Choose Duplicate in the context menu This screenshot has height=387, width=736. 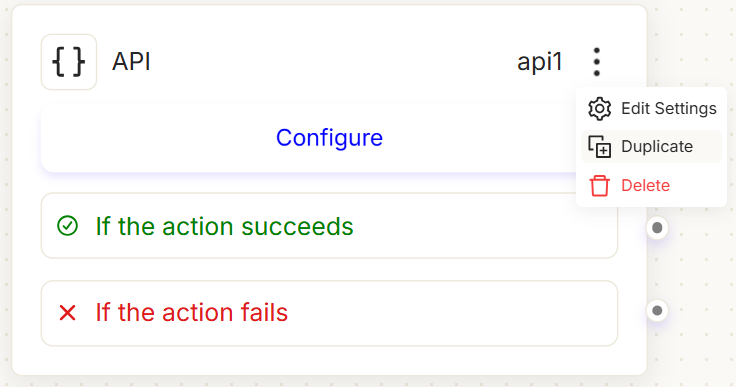[x=652, y=147]
